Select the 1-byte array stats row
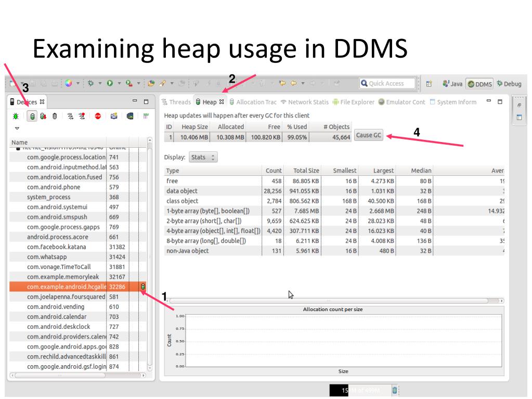The width and height of the screenshot is (532, 399). click(x=334, y=211)
